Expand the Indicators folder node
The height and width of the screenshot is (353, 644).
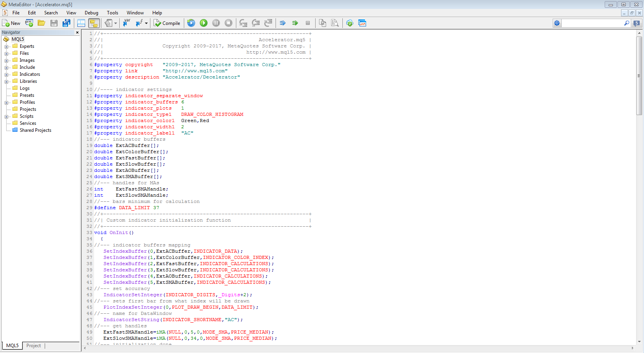pyautogui.click(x=6, y=75)
